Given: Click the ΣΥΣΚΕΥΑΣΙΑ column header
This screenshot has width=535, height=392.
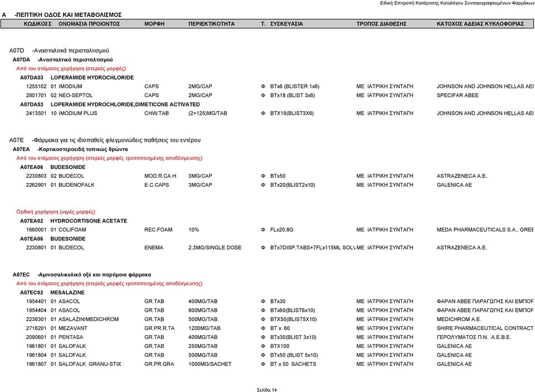Looking at the screenshot, I should point(286,24).
